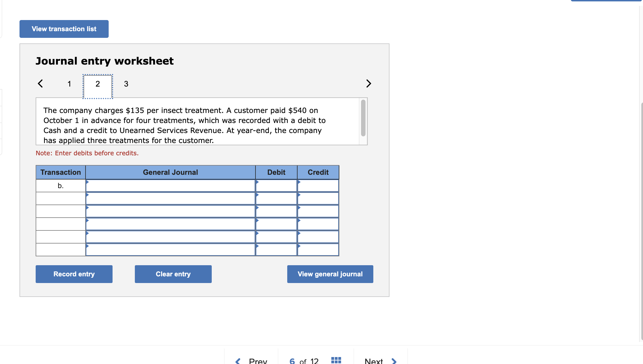643x364 pixels.
Task: Advance to the next question via Next
Action: point(374,360)
